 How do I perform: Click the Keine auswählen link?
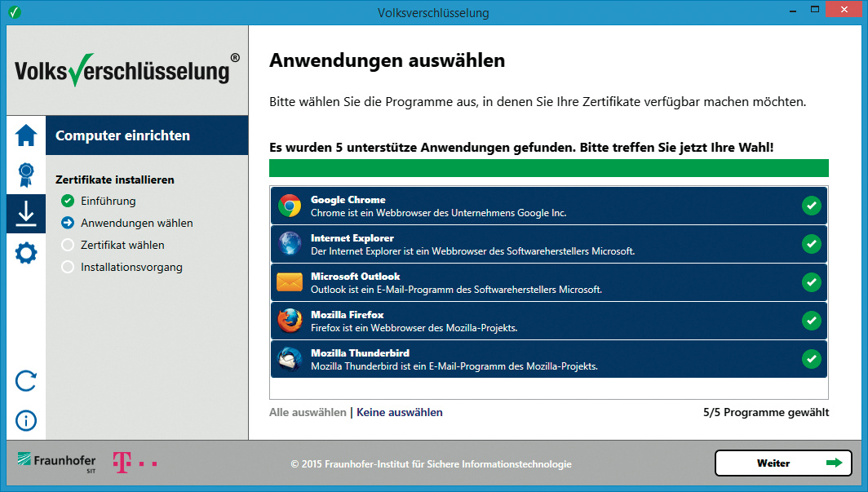point(400,412)
